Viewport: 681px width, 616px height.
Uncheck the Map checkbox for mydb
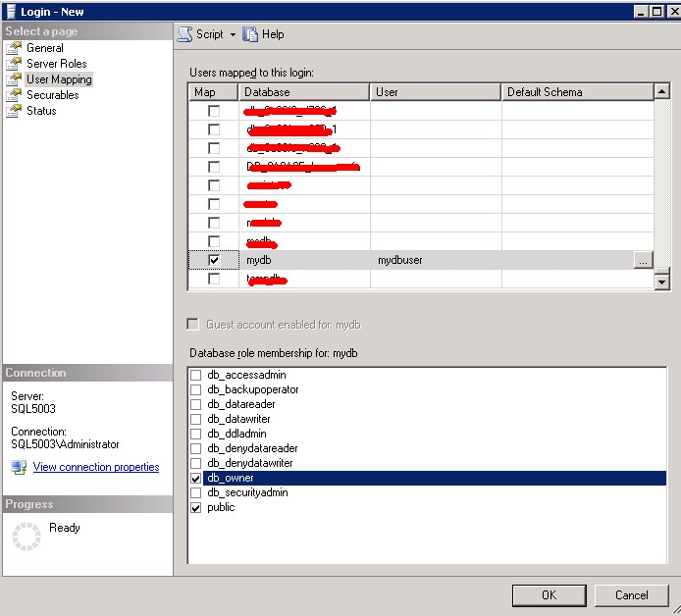[x=214, y=261]
